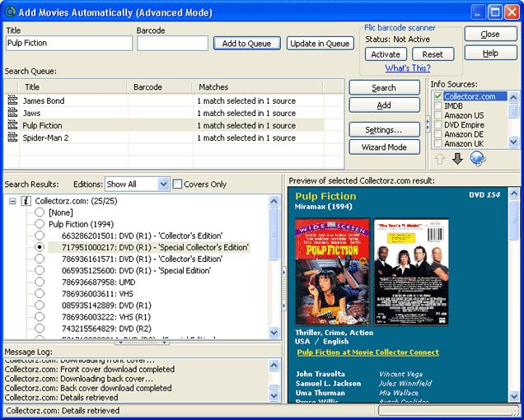
Task: Switch to Wizard Mode
Action: point(384,147)
